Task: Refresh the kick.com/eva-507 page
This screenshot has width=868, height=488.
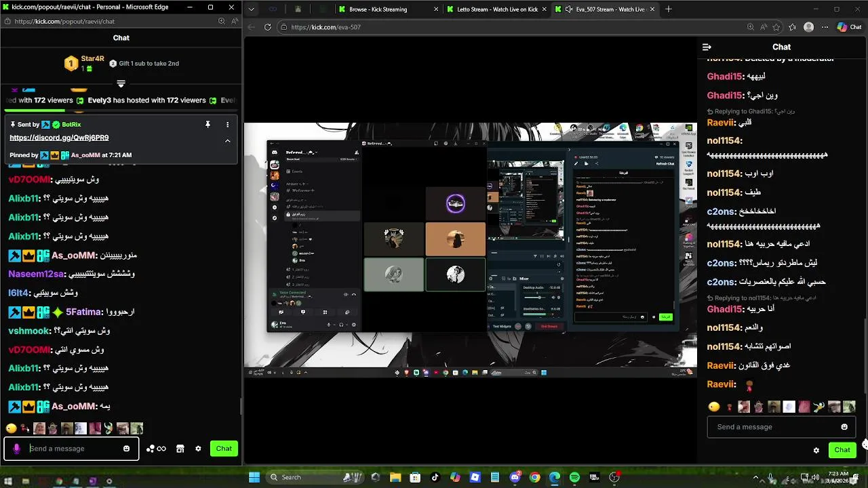Action: point(267,27)
